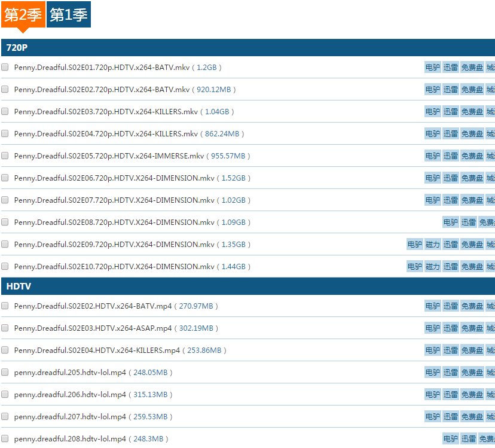Click 免费盘 button for S02E04 HDTV KILLERS mp4

472,350
